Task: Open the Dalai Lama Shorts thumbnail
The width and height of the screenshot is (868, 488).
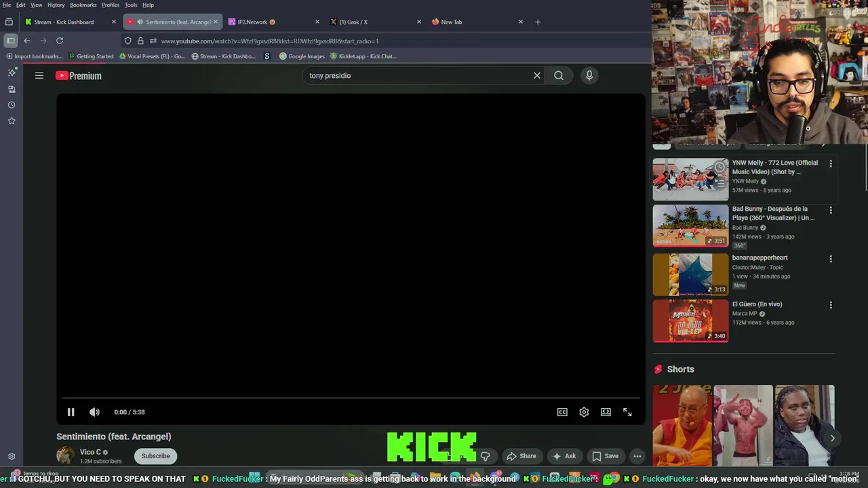Action: click(x=682, y=426)
